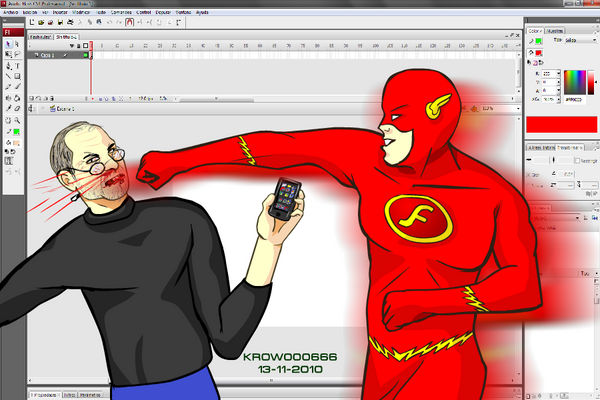Check the Restringir checkbox in Transform panel

[578, 161]
